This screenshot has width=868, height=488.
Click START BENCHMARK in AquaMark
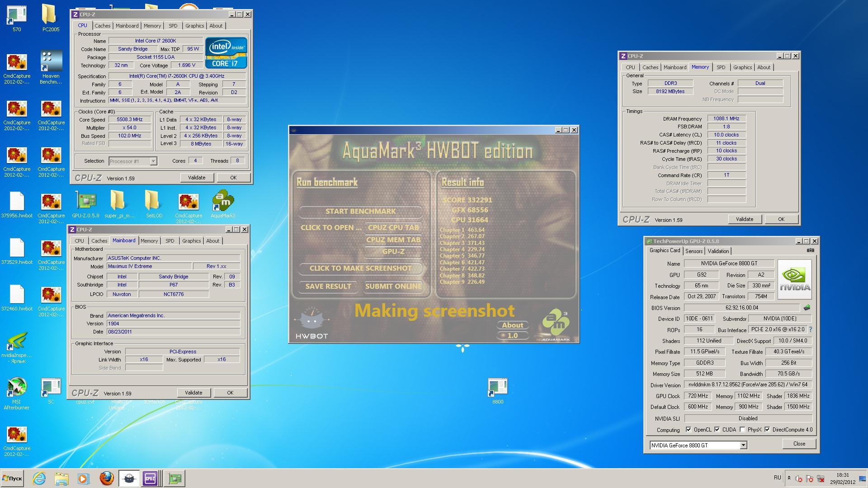pos(360,211)
